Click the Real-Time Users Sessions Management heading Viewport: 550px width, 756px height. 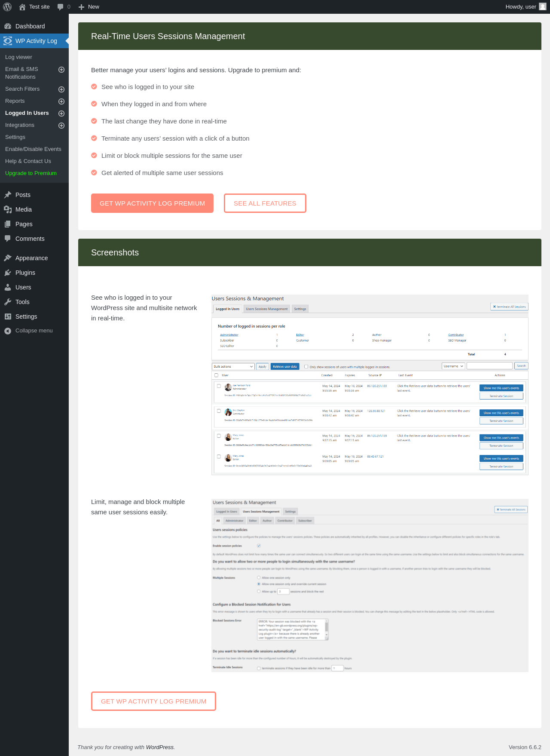[168, 36]
